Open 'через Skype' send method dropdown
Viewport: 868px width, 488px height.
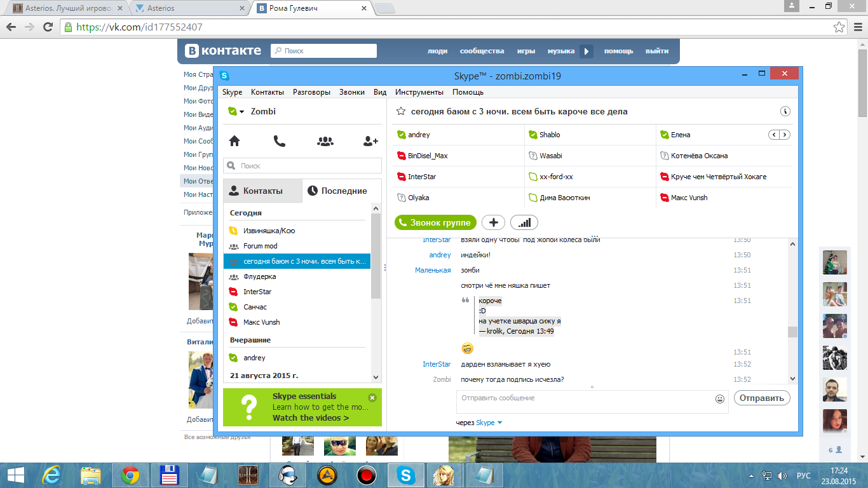[x=490, y=423]
